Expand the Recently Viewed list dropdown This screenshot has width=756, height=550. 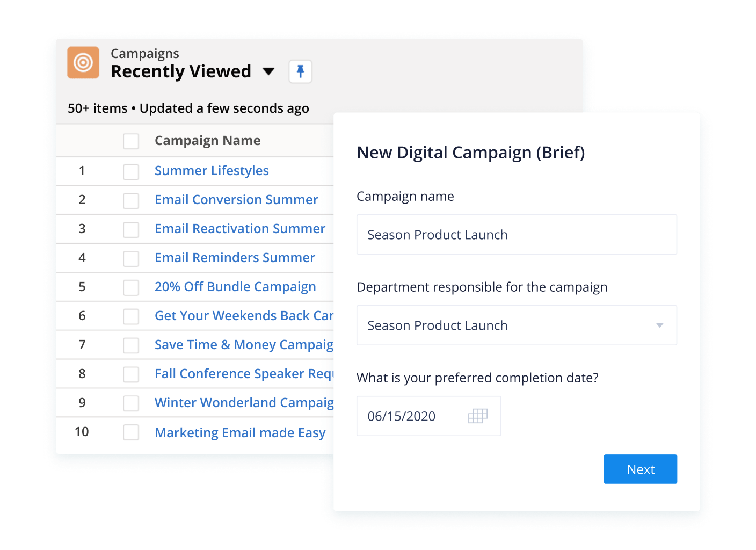pos(268,71)
